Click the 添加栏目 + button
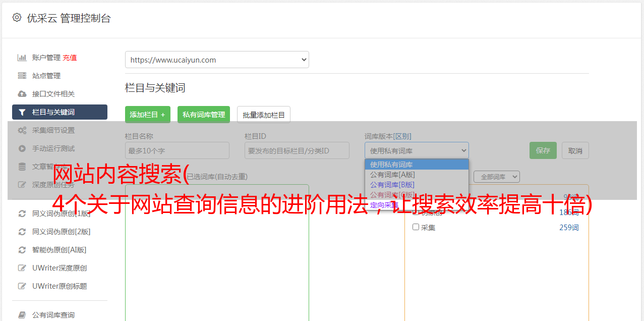644x321 pixels. click(148, 115)
